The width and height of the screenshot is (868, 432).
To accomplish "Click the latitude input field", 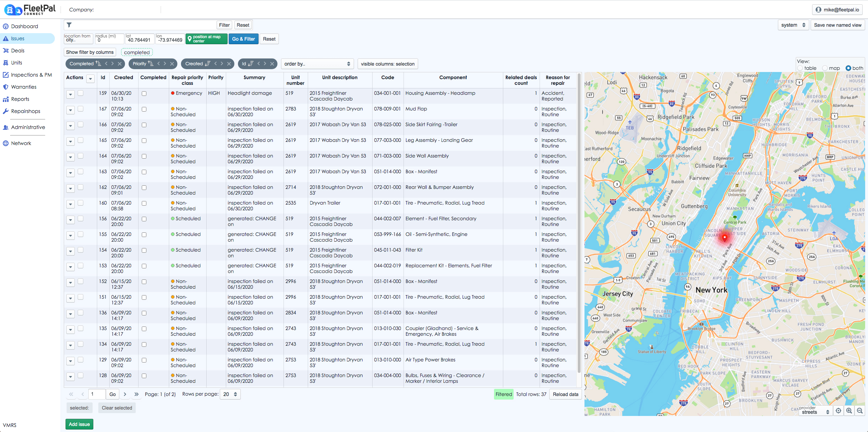I will pyautogui.click(x=139, y=40).
